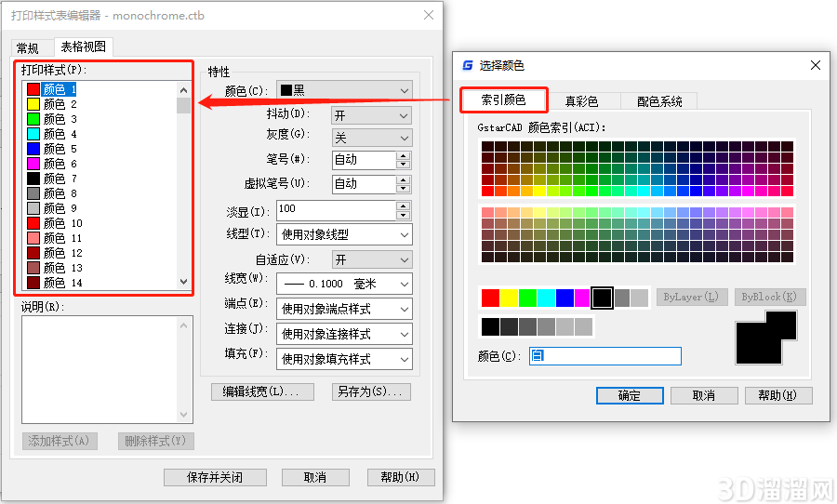Image resolution: width=837 pixels, height=504 pixels.
Task: Expand the 自适应(V) dropdown
Action: click(371, 260)
